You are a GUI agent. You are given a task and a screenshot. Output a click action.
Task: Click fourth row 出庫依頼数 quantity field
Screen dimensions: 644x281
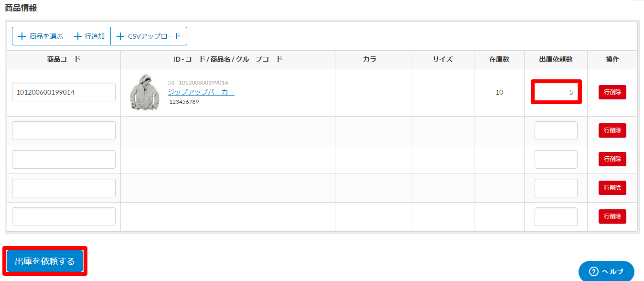556,188
